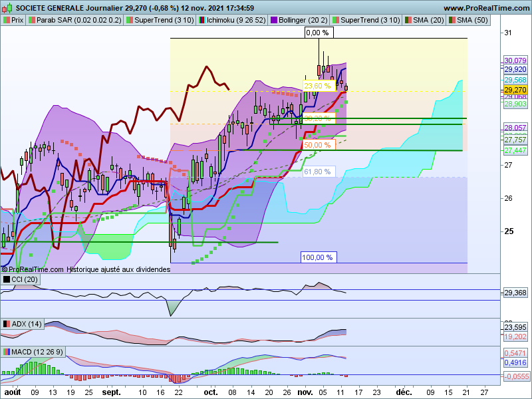This screenshot has height=399, width=532.
Task: Select the 38,20 % Fibonacci level label
Action: [318, 118]
